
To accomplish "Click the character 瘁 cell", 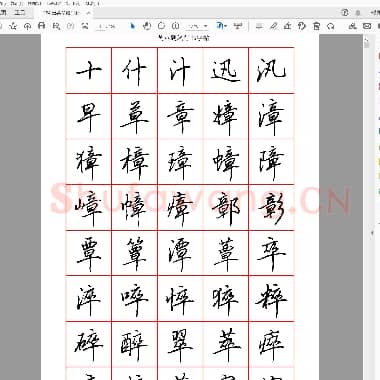I will [x=271, y=344].
